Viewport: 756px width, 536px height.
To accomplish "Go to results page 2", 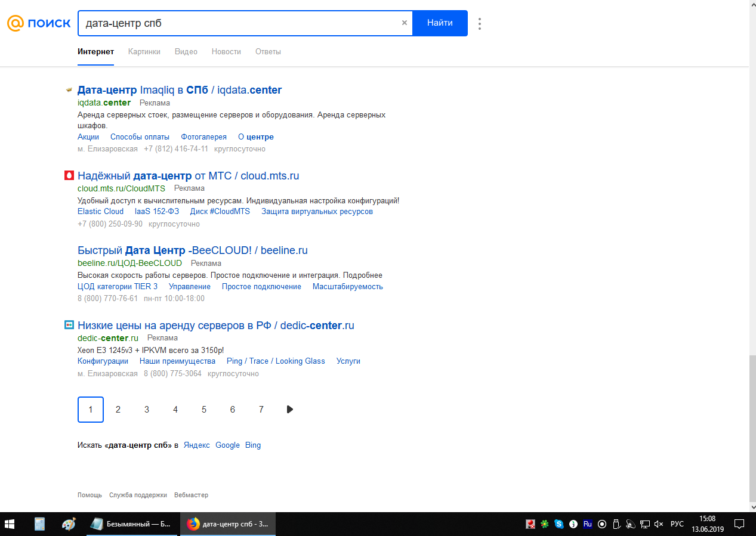I will pyautogui.click(x=118, y=410).
